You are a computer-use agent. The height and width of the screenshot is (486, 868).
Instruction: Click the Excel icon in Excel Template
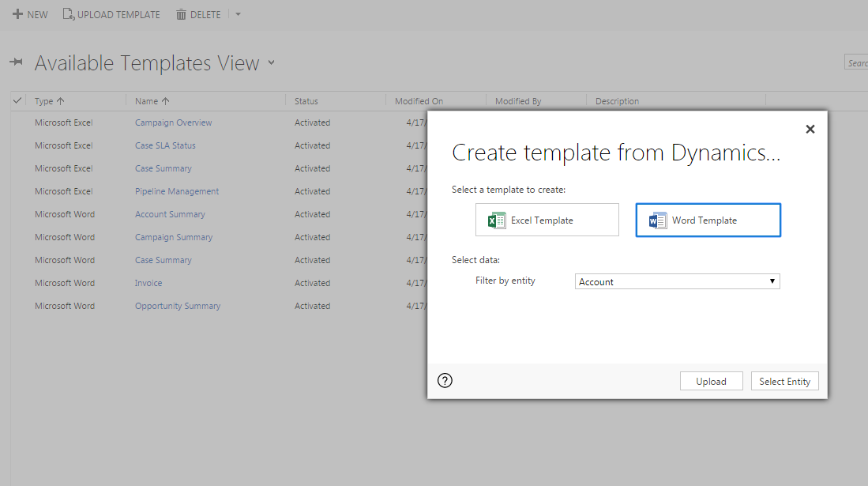click(x=497, y=220)
